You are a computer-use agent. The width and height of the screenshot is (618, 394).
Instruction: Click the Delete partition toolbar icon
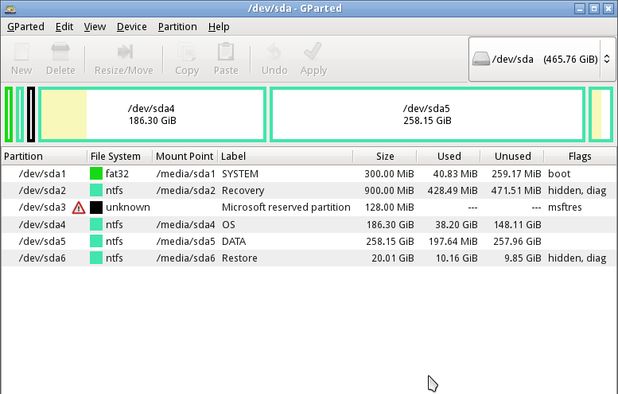tap(60, 52)
